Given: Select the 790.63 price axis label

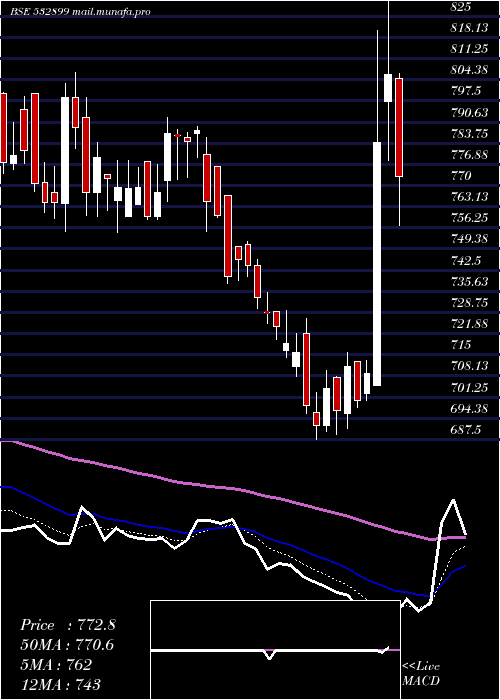Looking at the screenshot, I should pyautogui.click(x=469, y=112).
